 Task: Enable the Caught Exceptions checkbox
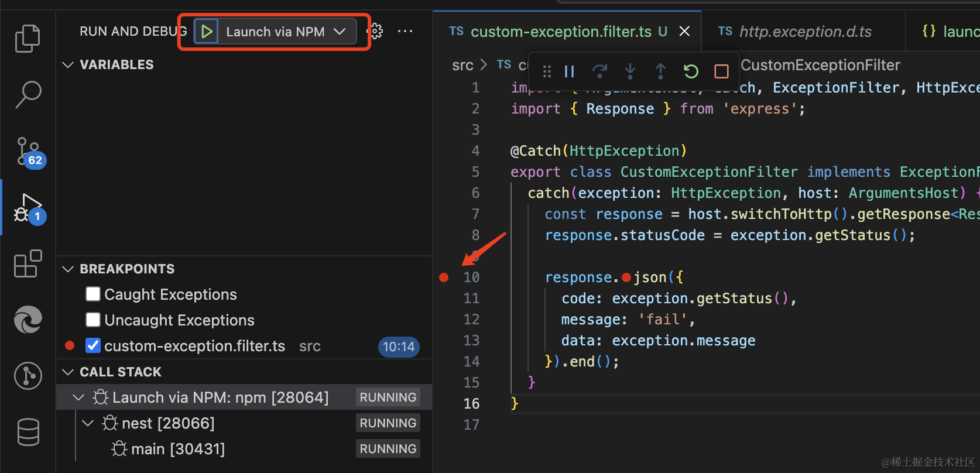(93, 294)
